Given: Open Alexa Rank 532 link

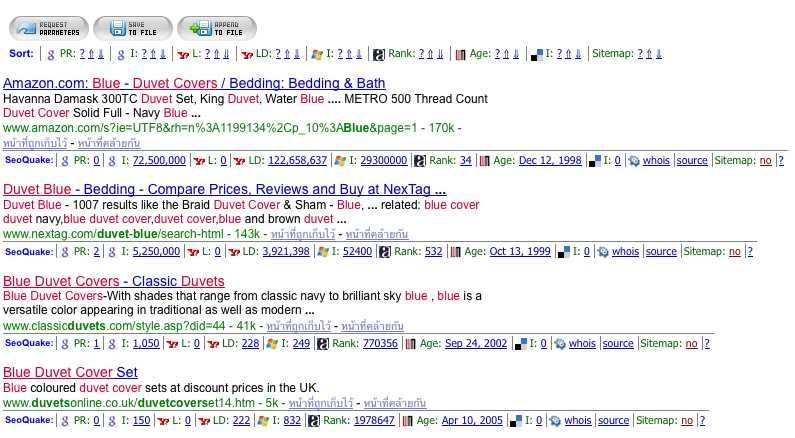Looking at the screenshot, I should click(433, 252).
